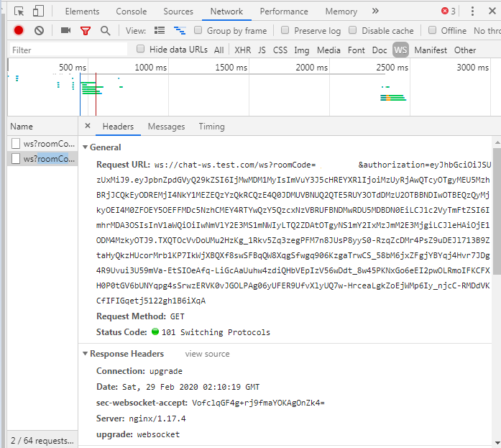Switch to the Elements tab

(82, 12)
